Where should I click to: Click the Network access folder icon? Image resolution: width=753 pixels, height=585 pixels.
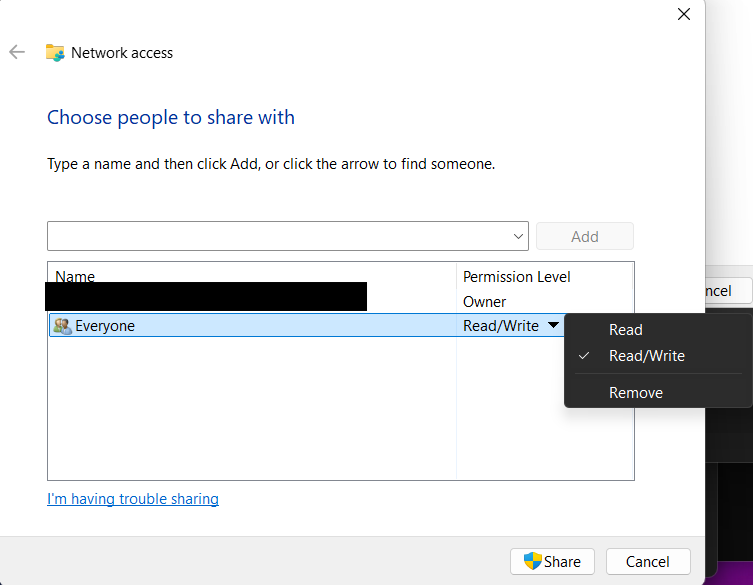point(55,53)
